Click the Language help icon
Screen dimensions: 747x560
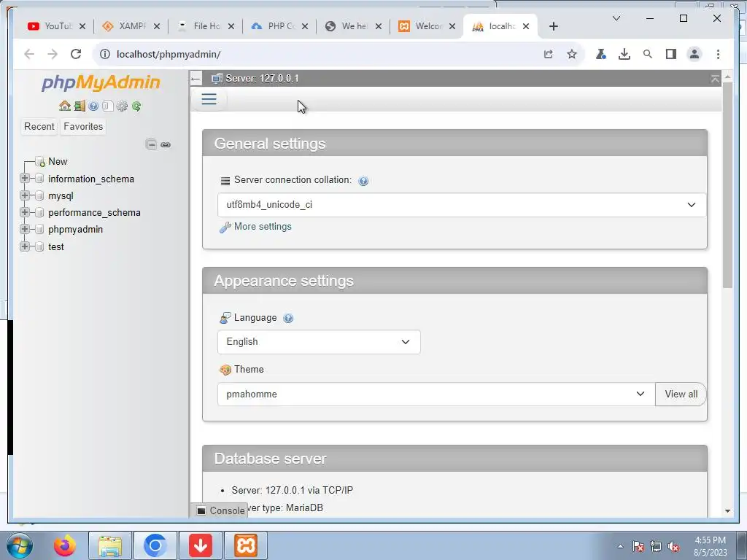(x=288, y=318)
